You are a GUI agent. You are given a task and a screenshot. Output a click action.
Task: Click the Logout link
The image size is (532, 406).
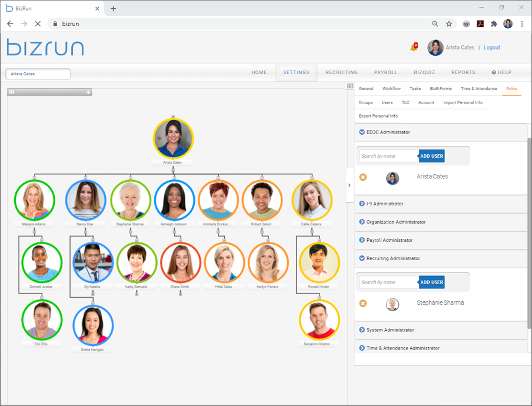491,48
